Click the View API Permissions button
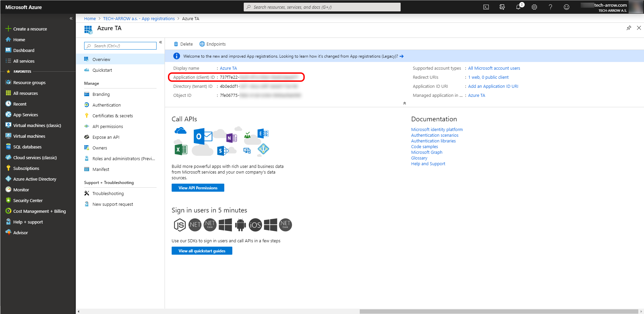644x314 pixels. tap(198, 188)
